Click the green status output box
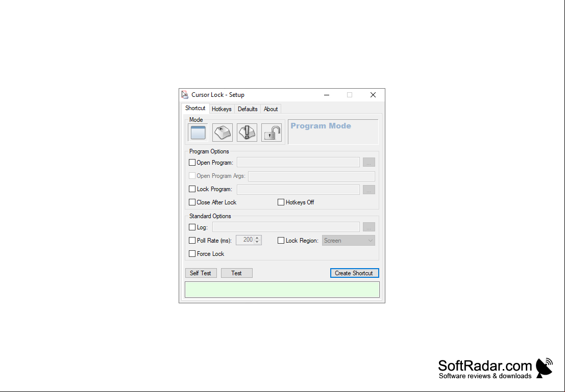The image size is (565, 392). point(282,290)
